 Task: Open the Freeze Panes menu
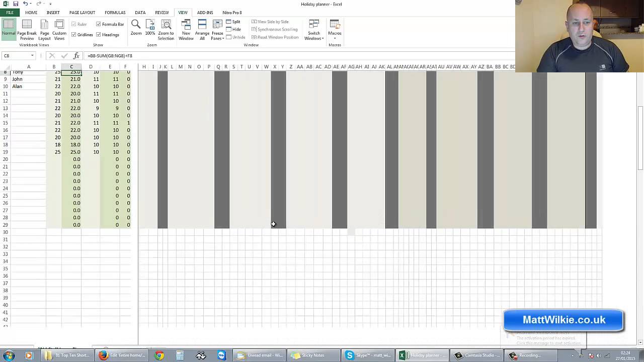click(x=217, y=30)
